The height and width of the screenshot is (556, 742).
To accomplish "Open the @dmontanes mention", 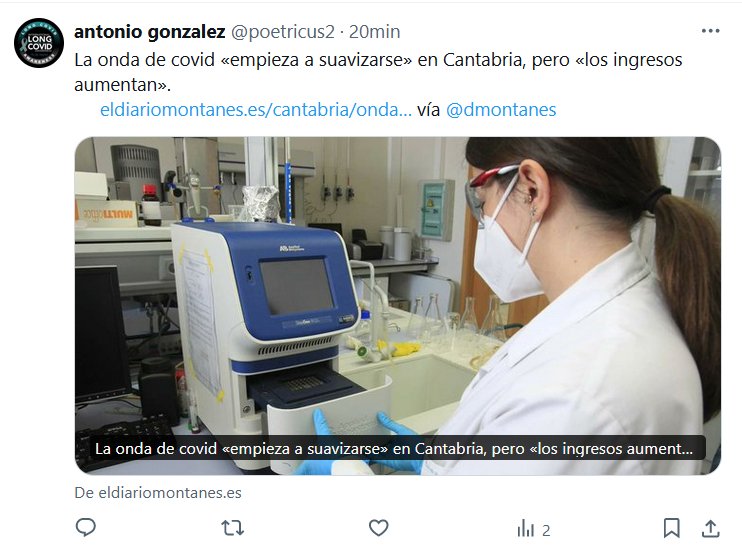I will pos(501,109).
